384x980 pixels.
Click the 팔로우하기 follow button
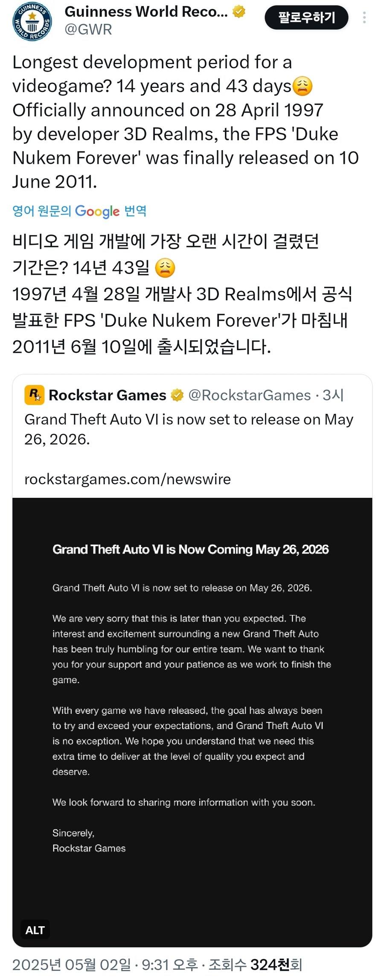(306, 17)
